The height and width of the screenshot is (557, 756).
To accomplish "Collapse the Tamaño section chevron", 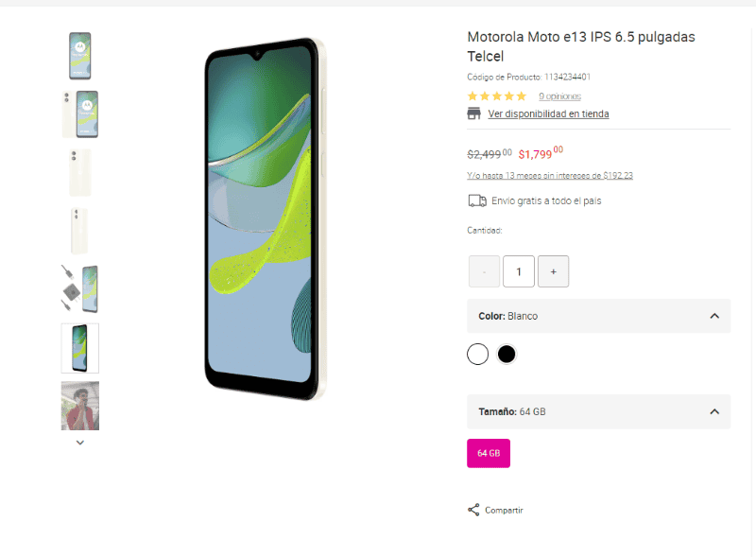I will click(714, 411).
